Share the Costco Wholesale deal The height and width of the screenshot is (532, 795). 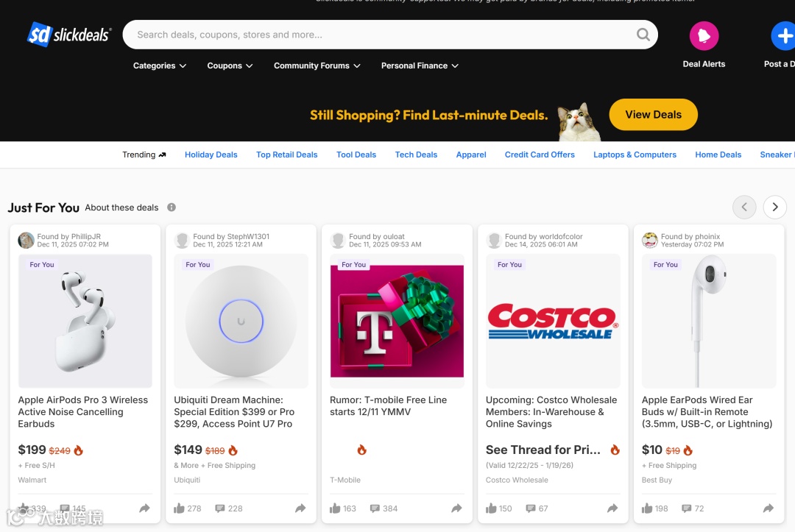(612, 508)
